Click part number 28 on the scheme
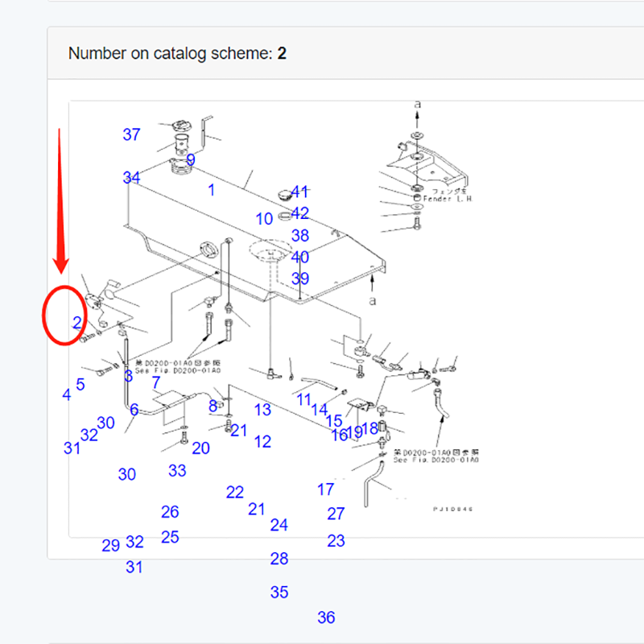The width and height of the screenshot is (644, 644). pos(279,559)
